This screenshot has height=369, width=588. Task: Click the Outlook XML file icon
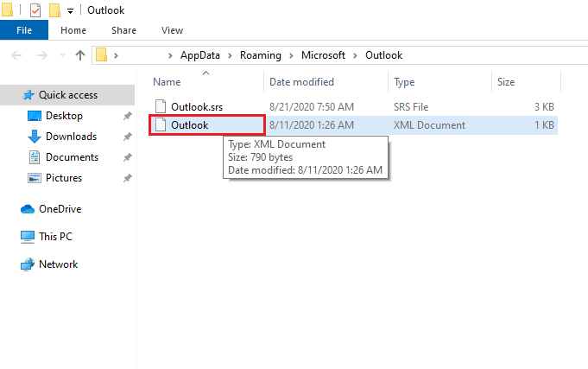pyautogui.click(x=161, y=124)
